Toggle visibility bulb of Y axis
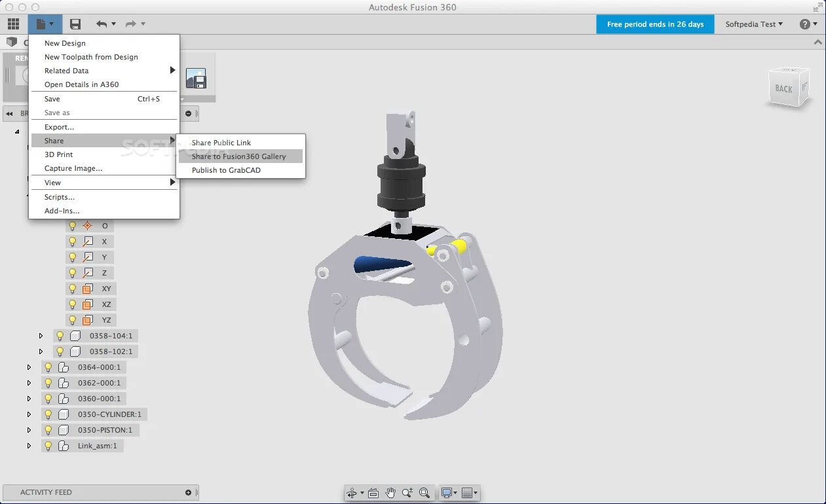This screenshot has height=504, width=826. pyautogui.click(x=73, y=257)
